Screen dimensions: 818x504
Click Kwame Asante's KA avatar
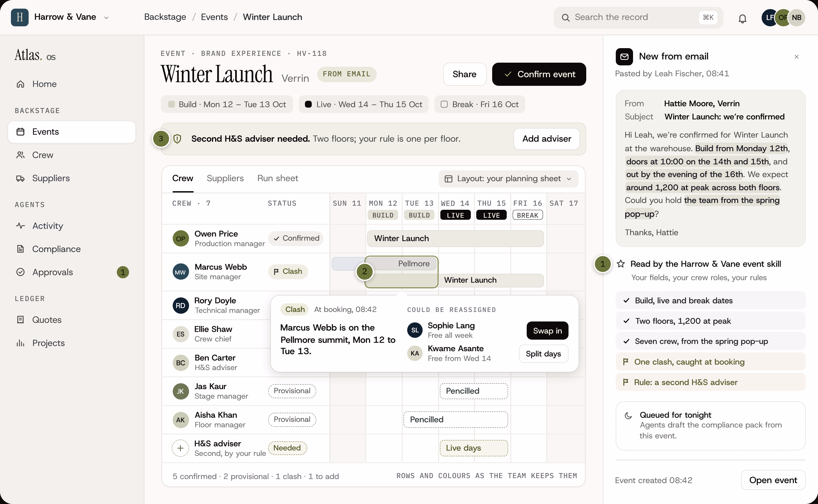(x=415, y=353)
